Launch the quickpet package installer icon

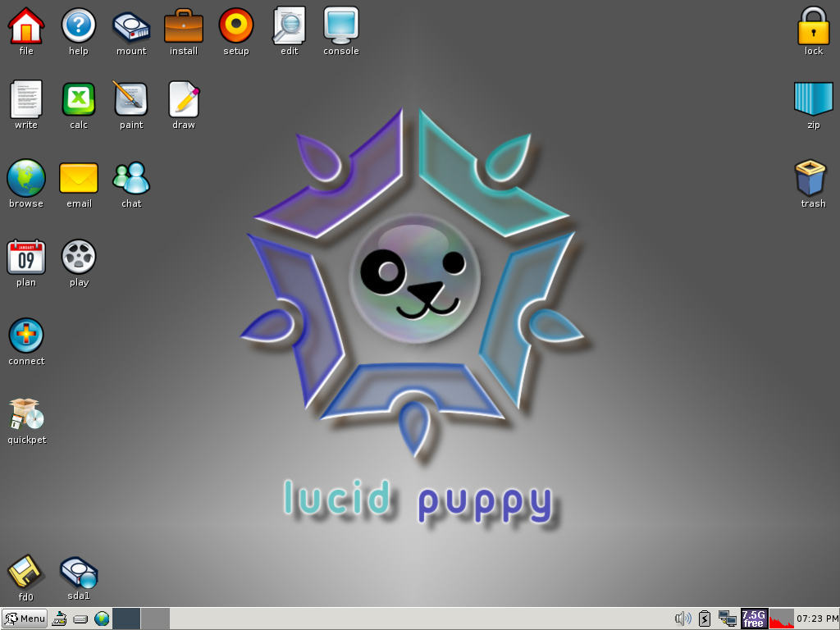27,414
